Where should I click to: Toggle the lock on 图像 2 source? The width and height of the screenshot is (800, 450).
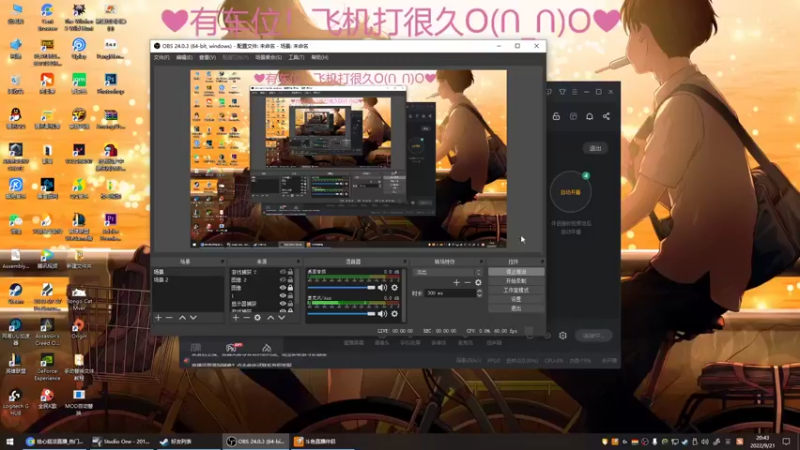coord(290,280)
